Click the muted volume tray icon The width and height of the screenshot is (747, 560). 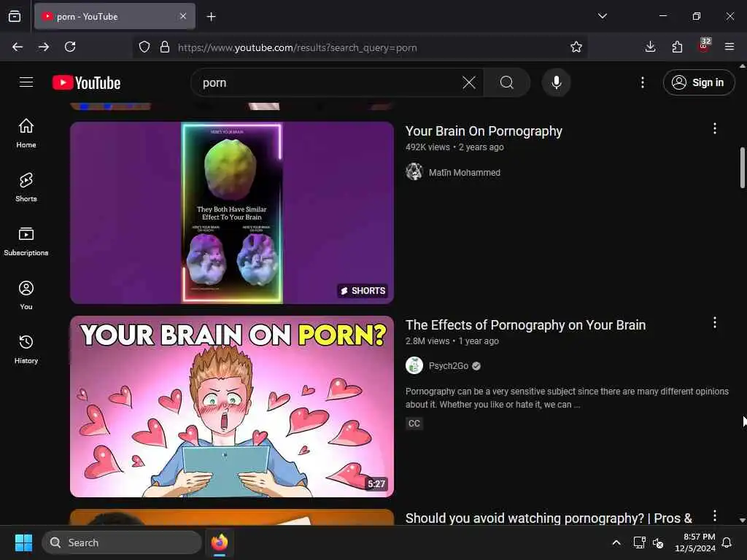coord(658,542)
